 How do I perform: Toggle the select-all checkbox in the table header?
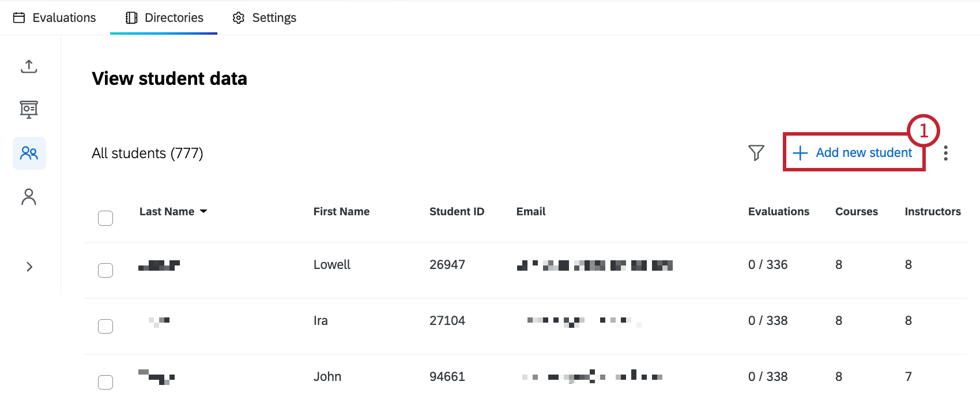(105, 218)
